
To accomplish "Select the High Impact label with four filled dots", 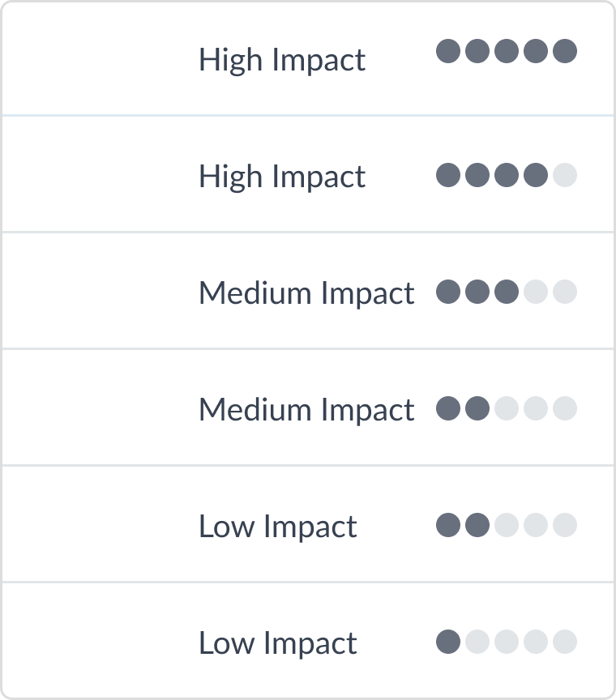I will [282, 176].
